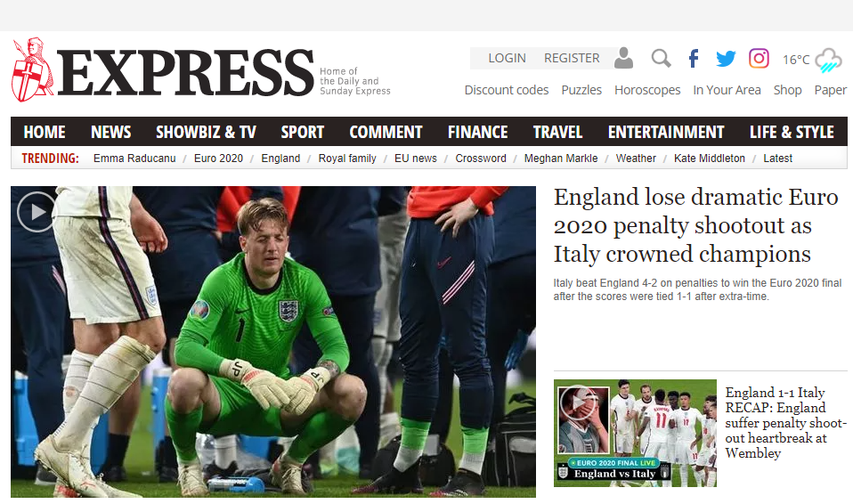Image resolution: width=853 pixels, height=504 pixels.
Task: Select the FINANCE navigation item
Action: pos(477,132)
